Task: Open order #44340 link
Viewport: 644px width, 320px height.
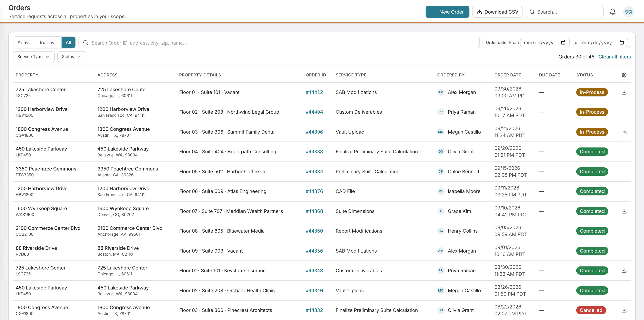Action: pyautogui.click(x=314, y=290)
